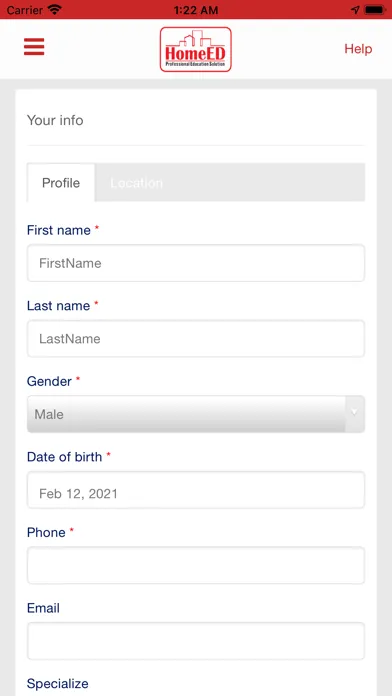This screenshot has height=696, width=392.
Task: Click the First name label
Action: 59,230
